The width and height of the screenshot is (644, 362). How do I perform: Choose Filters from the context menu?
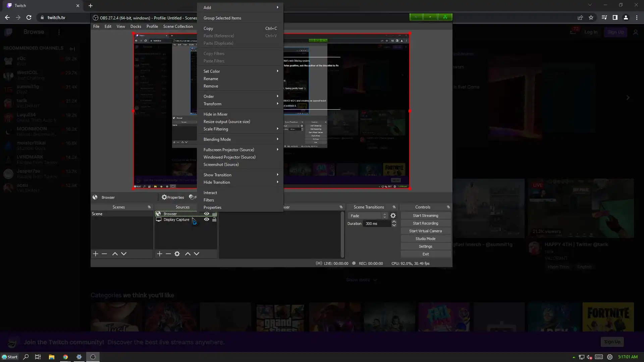[209, 200]
